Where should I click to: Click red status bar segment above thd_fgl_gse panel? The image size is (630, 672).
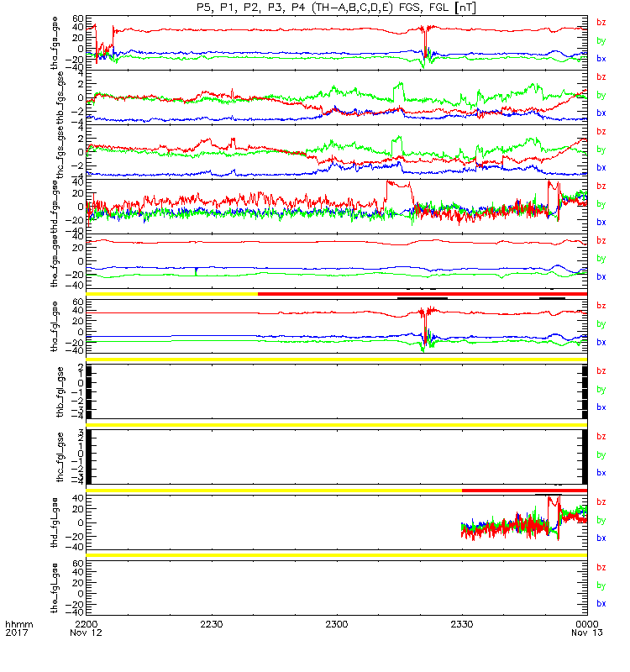[524, 491]
